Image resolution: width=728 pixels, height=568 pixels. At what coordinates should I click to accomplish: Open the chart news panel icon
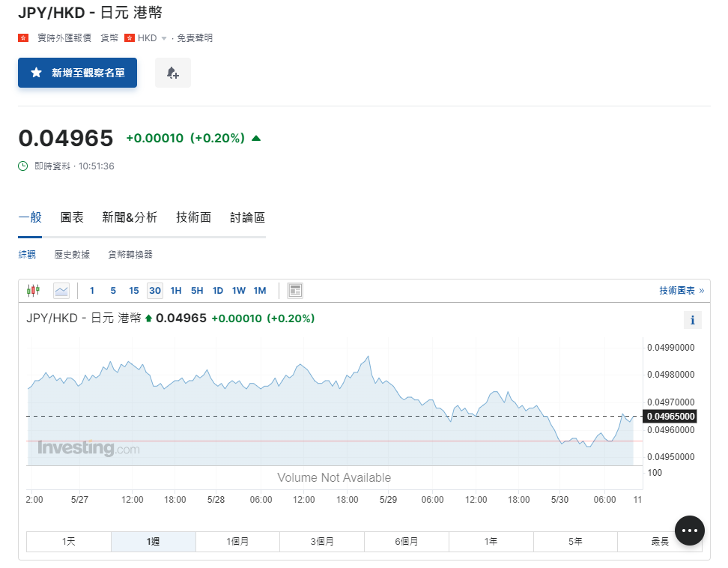295,291
